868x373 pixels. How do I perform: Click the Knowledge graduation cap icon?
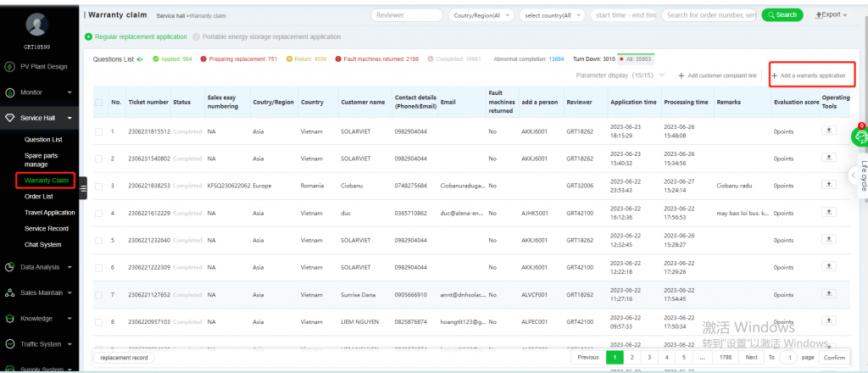click(9, 319)
